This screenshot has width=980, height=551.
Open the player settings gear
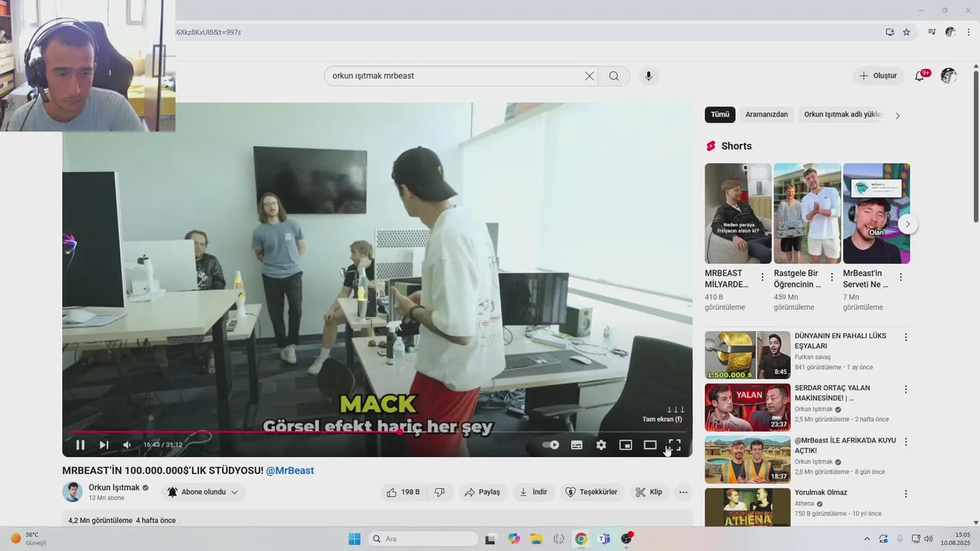601,445
